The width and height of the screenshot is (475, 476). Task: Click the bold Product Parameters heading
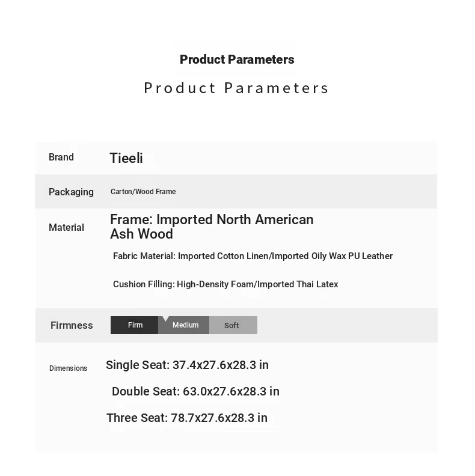237,59
